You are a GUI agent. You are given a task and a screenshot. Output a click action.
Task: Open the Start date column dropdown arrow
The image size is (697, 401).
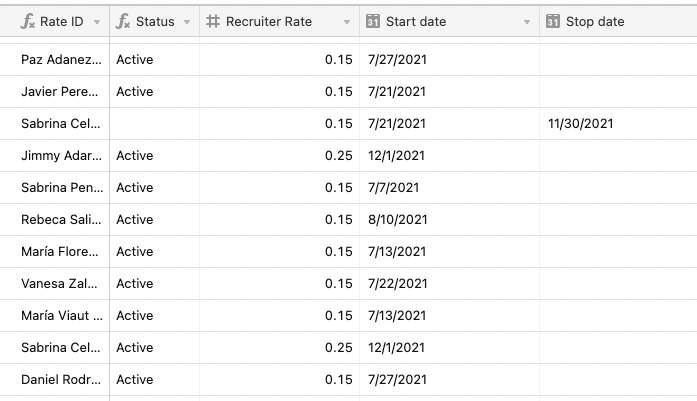tap(527, 22)
